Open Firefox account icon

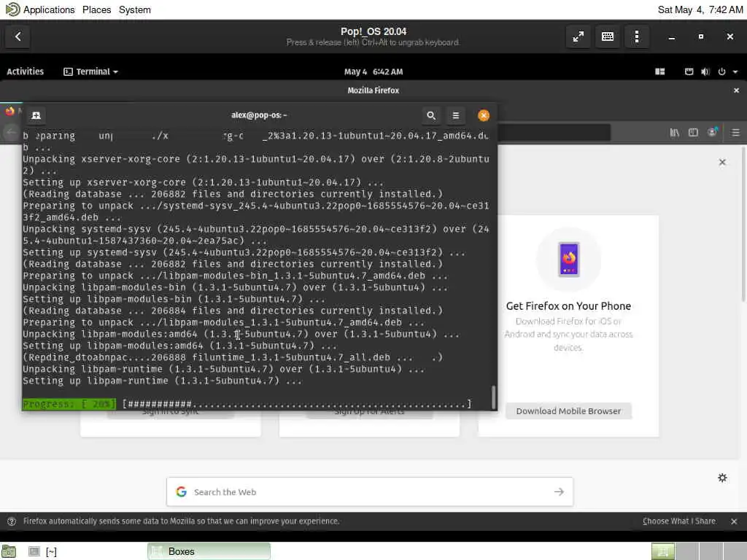click(712, 133)
